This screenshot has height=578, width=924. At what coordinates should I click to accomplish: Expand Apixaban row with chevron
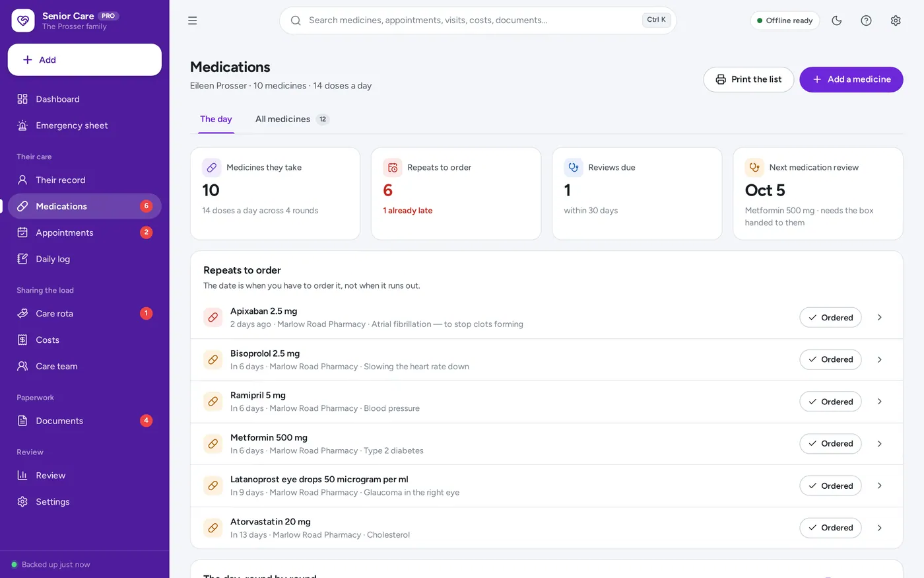coord(880,318)
